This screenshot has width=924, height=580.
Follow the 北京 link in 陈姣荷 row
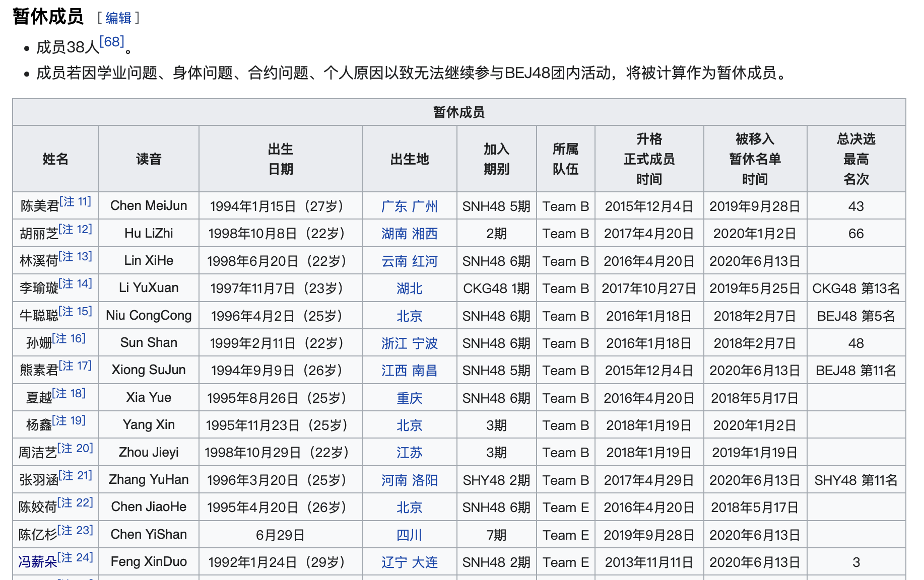[409, 507]
